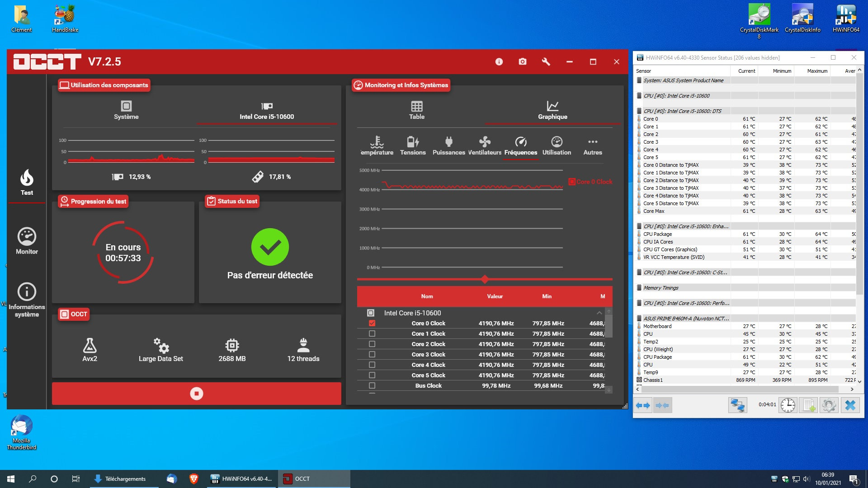Click the OCCT screenshot camera icon
The width and height of the screenshot is (868, 488).
pyautogui.click(x=523, y=62)
